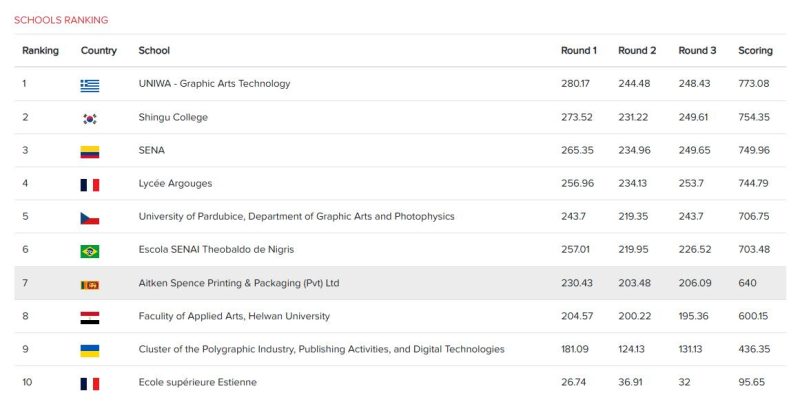The height and width of the screenshot is (404, 800).
Task: Click the Egypt flag icon
Action: click(x=90, y=318)
